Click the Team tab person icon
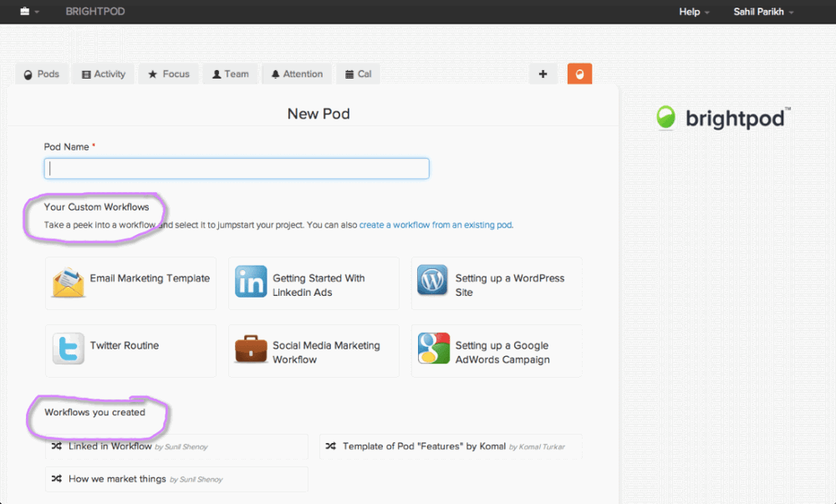This screenshot has height=504, width=836. (217, 74)
